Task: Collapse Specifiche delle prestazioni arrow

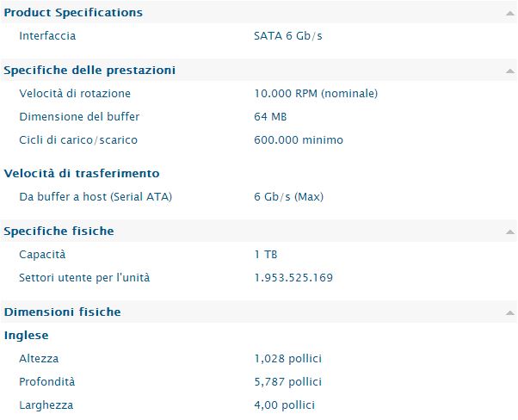Action: [509, 71]
